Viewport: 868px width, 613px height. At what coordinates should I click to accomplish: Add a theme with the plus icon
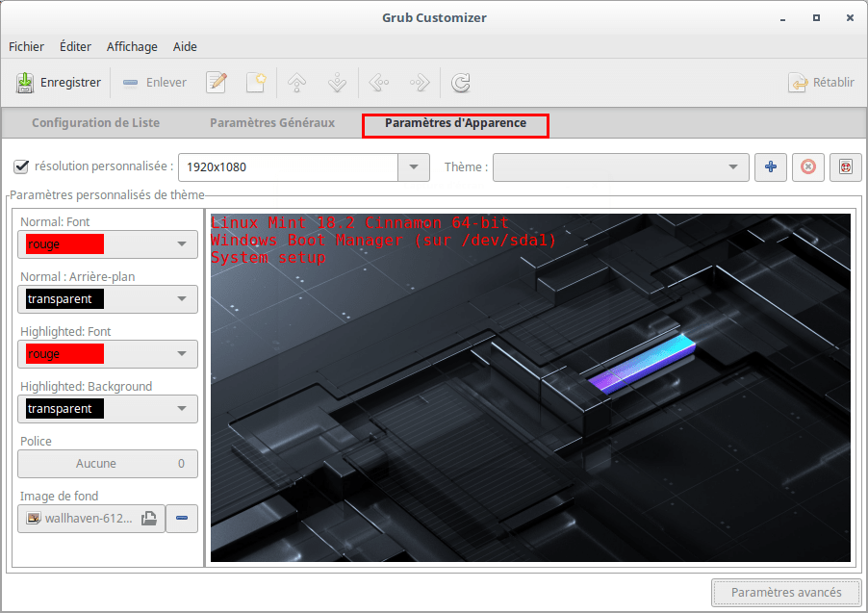coord(770,167)
